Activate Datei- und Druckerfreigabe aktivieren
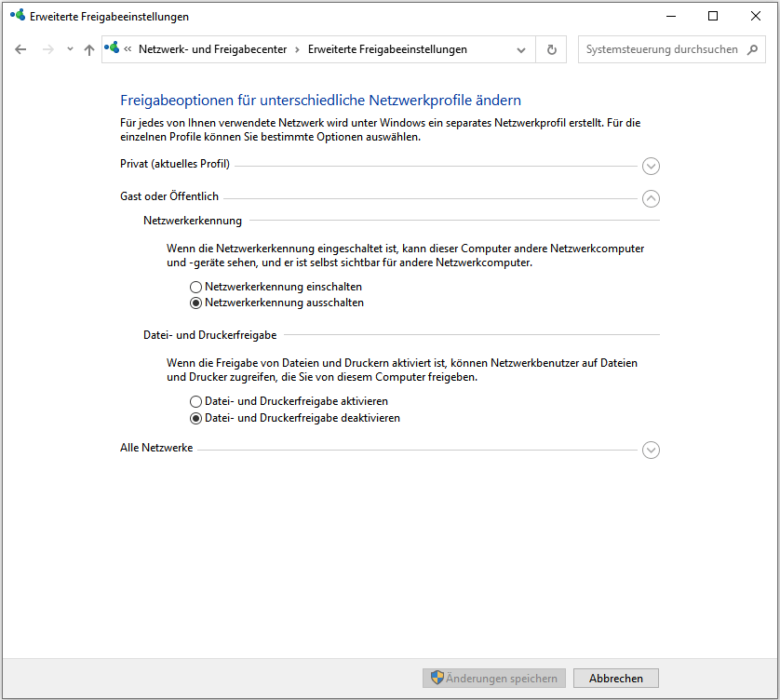Screen dimensions: 780x700 pos(195,401)
